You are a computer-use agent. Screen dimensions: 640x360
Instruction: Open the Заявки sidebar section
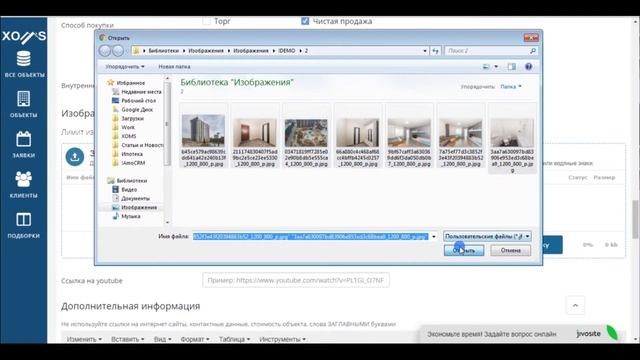coord(24,144)
